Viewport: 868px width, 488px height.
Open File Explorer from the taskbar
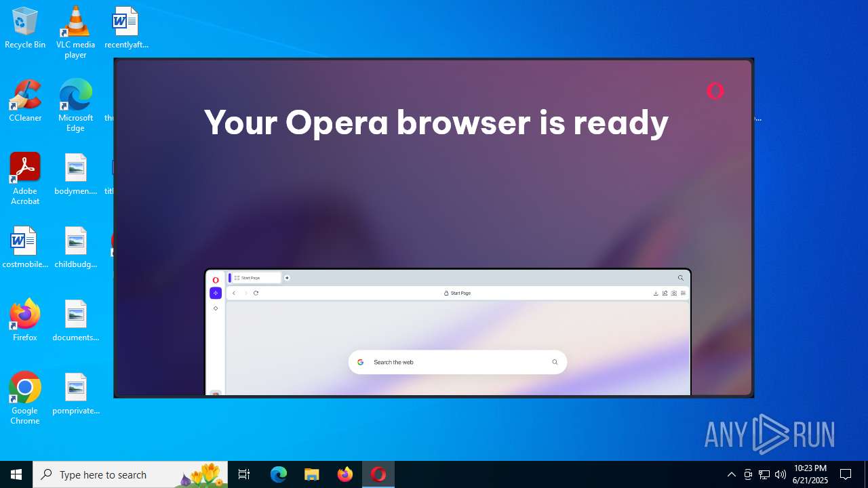click(x=311, y=474)
